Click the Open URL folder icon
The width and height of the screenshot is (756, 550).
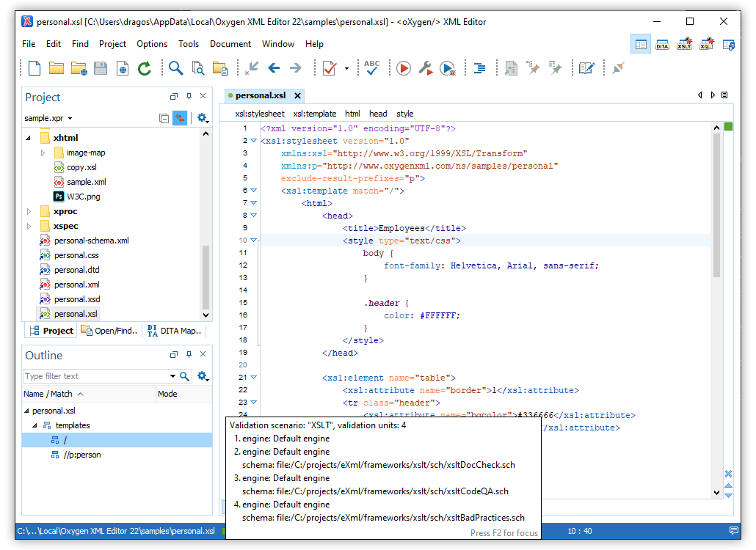tap(79, 68)
